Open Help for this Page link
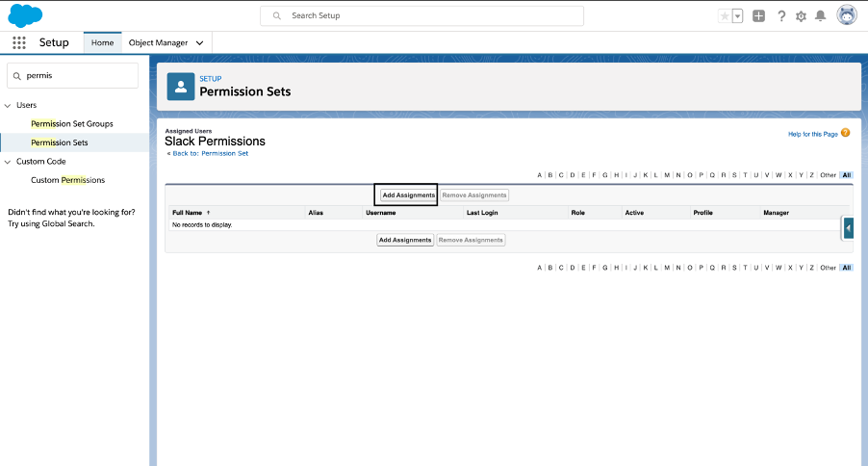868x466 pixels. [x=812, y=134]
